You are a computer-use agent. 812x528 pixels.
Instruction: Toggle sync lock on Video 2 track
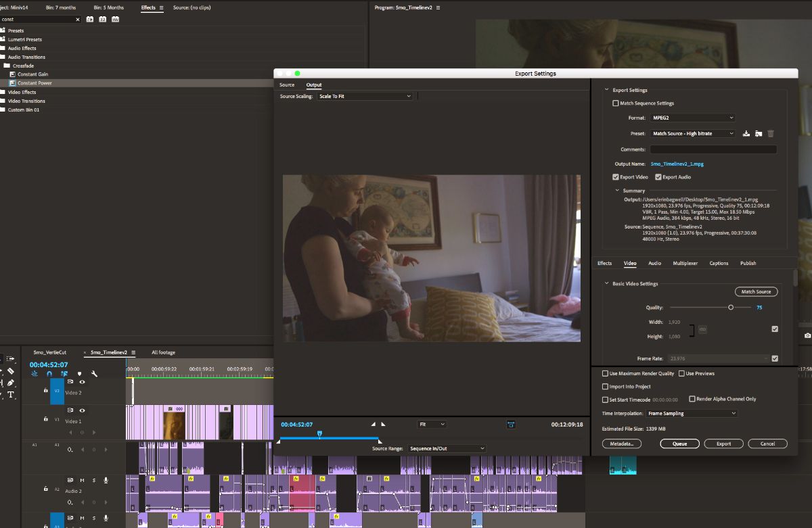click(70, 382)
